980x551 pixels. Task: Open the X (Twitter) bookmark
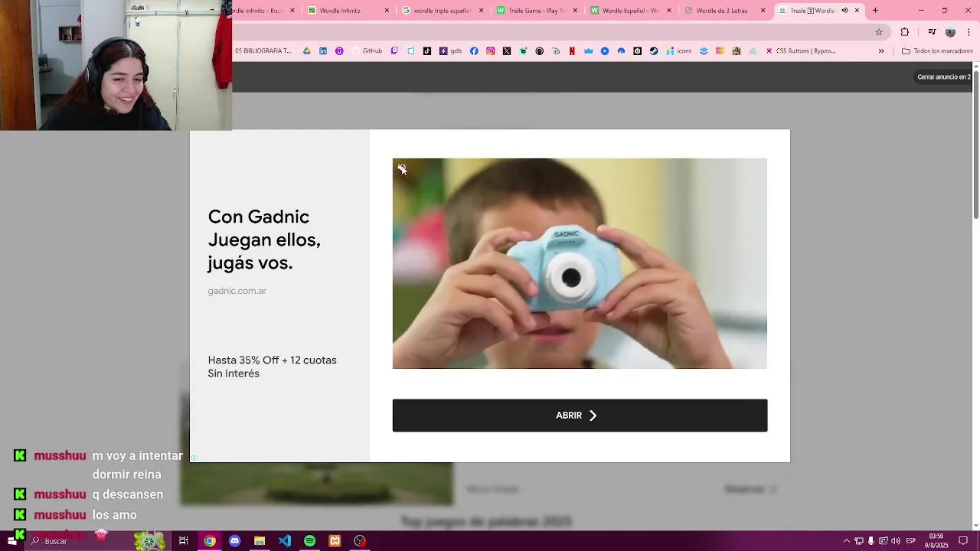click(507, 51)
